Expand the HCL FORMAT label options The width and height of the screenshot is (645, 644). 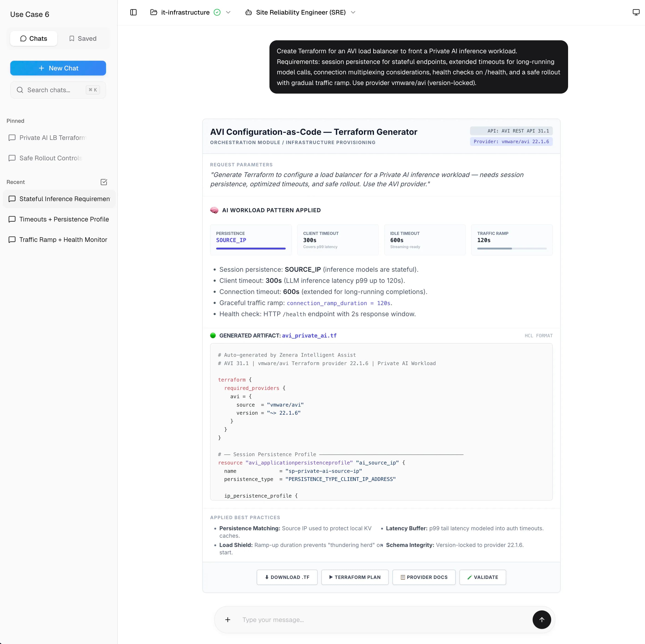click(x=538, y=335)
